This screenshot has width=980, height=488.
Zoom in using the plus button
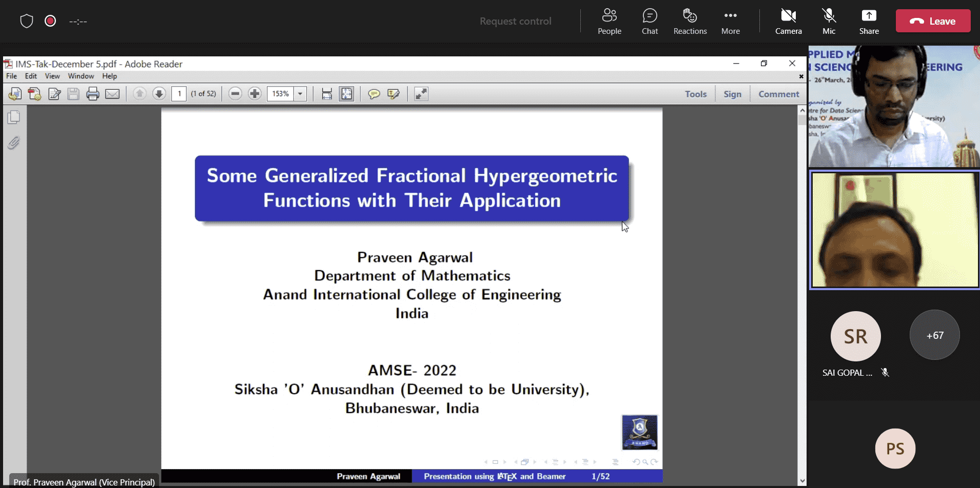click(x=254, y=94)
